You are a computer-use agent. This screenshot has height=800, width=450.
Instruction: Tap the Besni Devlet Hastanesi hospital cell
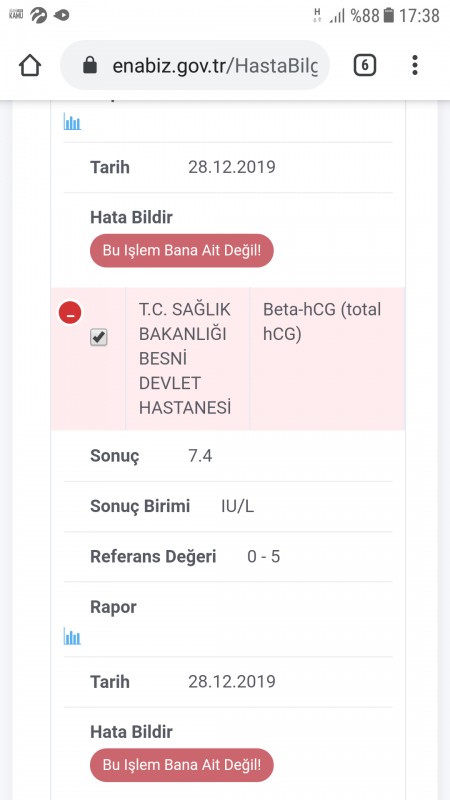click(187, 359)
